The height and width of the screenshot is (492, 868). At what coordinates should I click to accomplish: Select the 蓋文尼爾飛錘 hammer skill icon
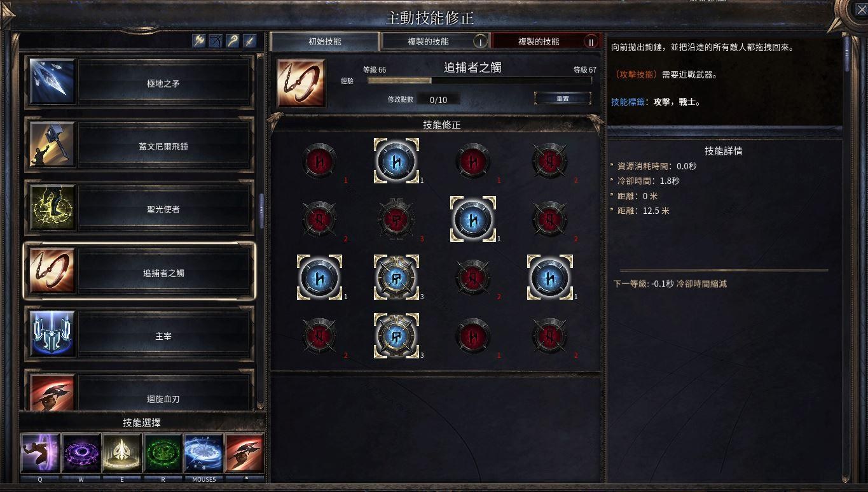click(x=52, y=146)
